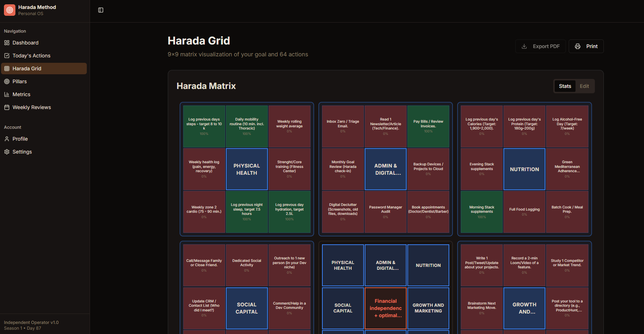This screenshot has width=644, height=334.
Task: Click the printer icon on the Print button
Action: (577, 46)
